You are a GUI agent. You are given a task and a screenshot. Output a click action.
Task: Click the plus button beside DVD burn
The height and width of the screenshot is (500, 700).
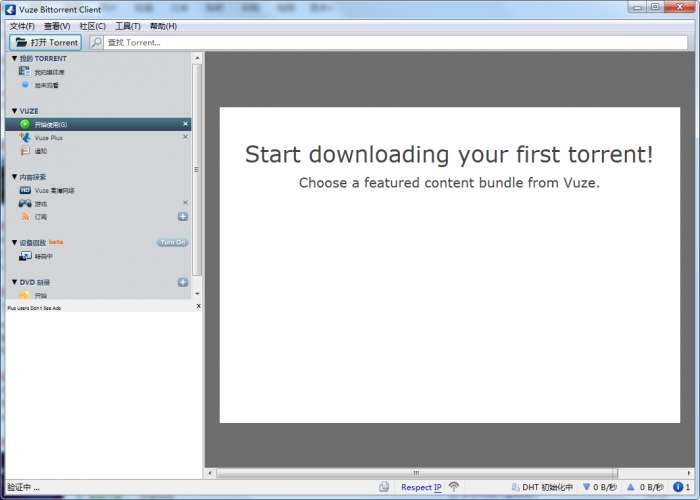click(183, 282)
